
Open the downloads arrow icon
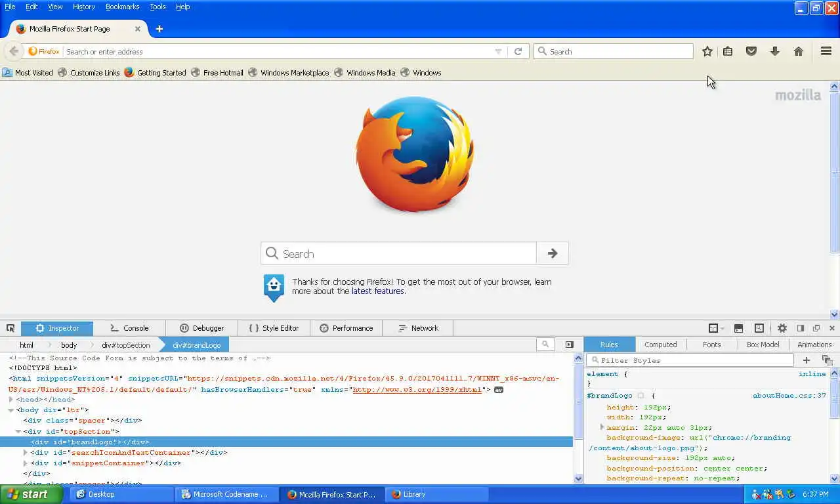tap(775, 51)
